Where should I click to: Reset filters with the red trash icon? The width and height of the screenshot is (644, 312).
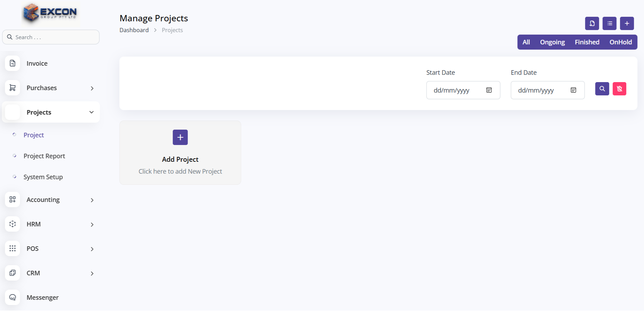pos(619,89)
